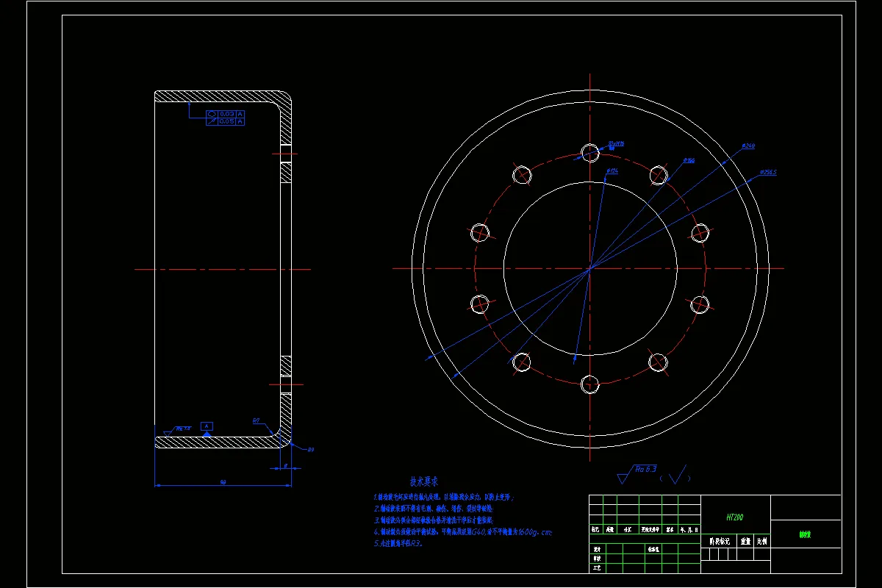Click the Φ240 diameter dimension text
882x588 pixels.
[748, 146]
